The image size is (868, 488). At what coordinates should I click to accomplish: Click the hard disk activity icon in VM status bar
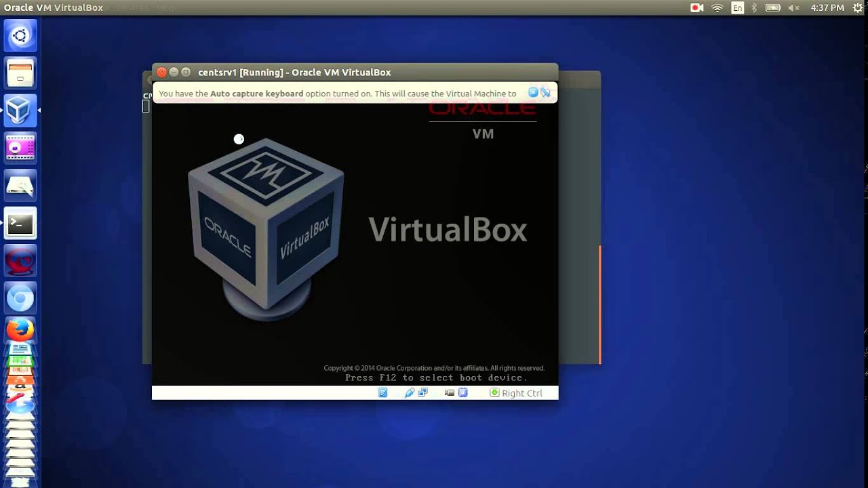(383, 393)
